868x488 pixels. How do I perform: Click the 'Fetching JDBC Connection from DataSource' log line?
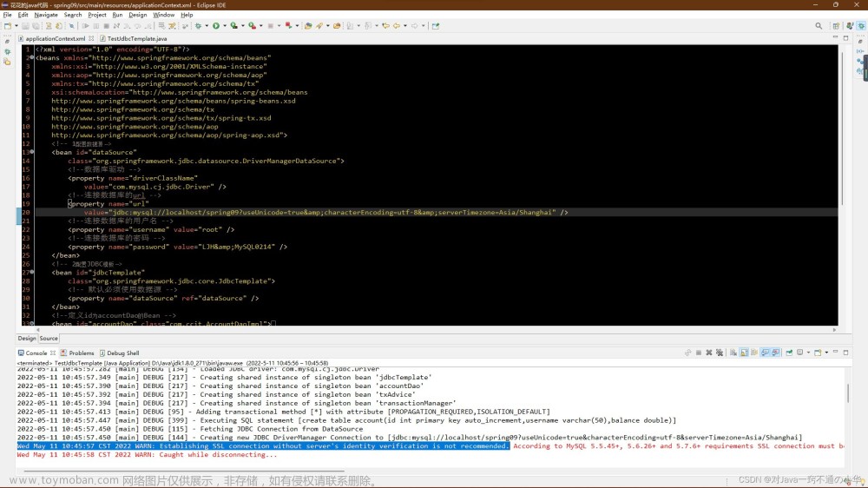190,429
